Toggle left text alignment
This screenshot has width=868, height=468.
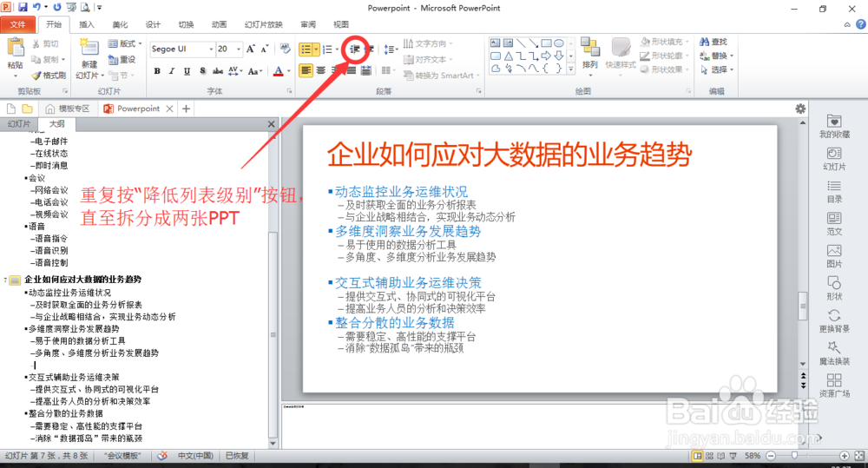tap(306, 70)
